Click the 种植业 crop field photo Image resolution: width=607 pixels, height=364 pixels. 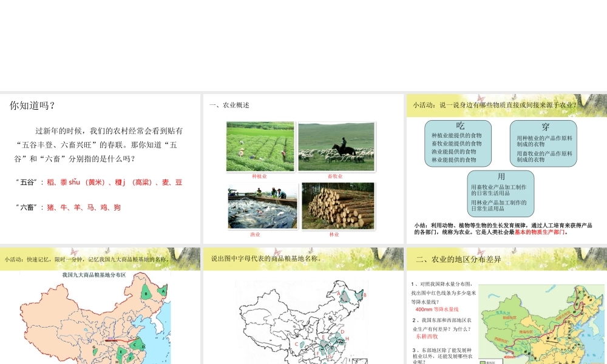tap(260, 147)
